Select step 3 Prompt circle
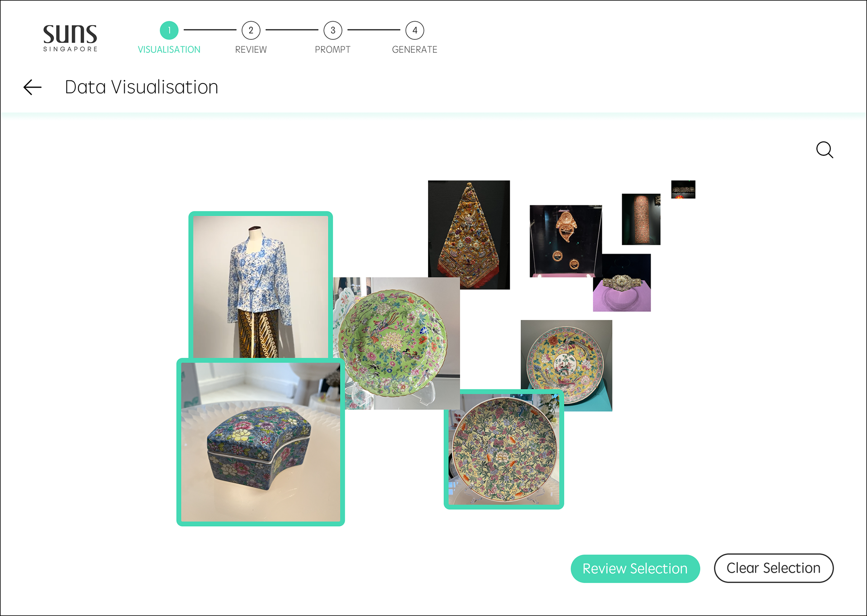This screenshot has width=867, height=616. click(x=333, y=30)
